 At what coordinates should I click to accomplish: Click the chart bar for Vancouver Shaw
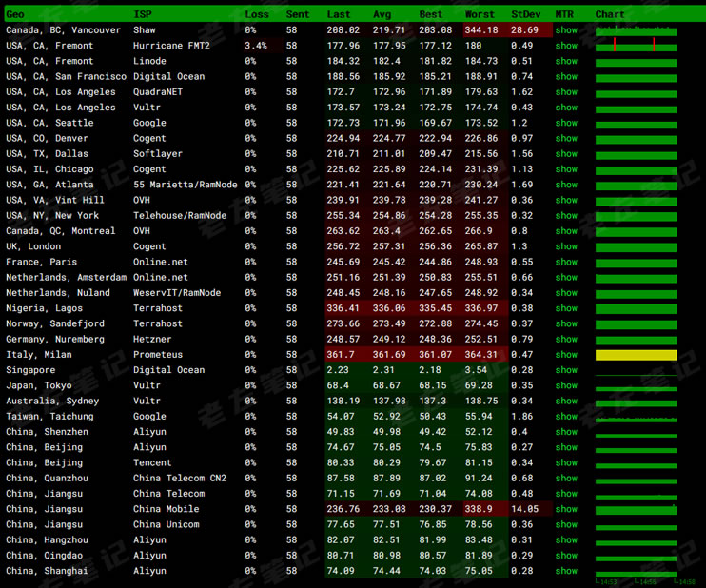coord(637,31)
